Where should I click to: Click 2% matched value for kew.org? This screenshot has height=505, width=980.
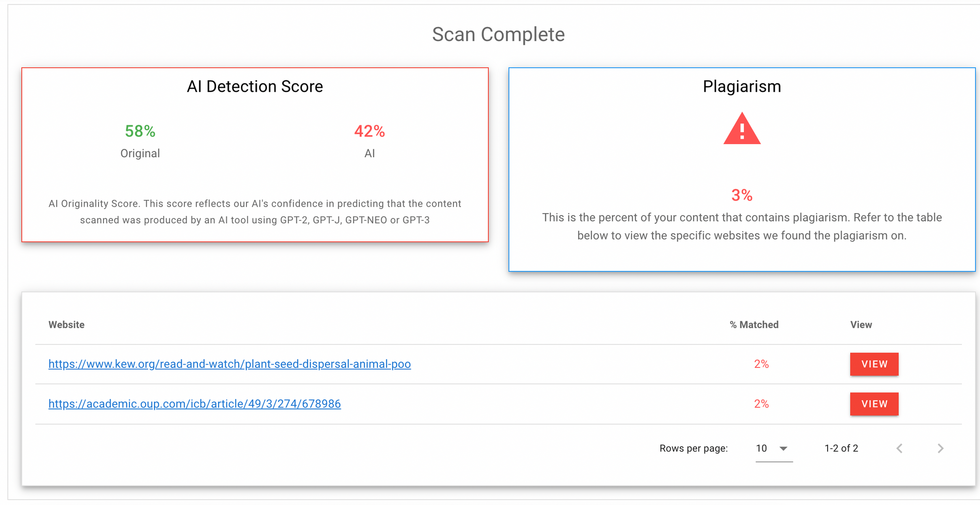(761, 364)
